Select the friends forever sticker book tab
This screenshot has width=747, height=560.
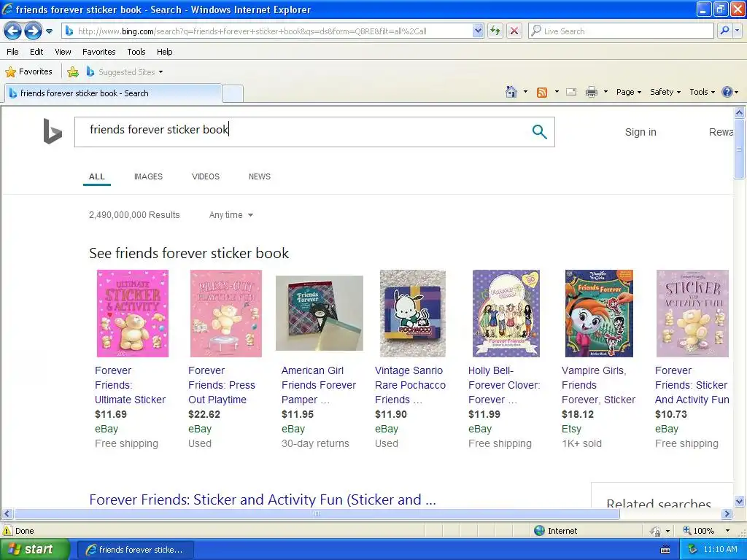coord(113,93)
